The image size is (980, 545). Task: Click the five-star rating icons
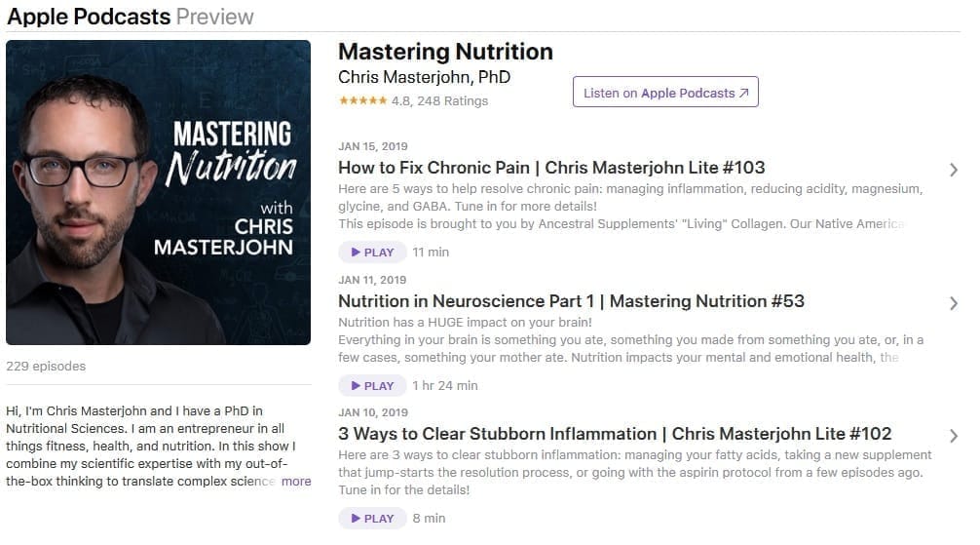click(362, 100)
